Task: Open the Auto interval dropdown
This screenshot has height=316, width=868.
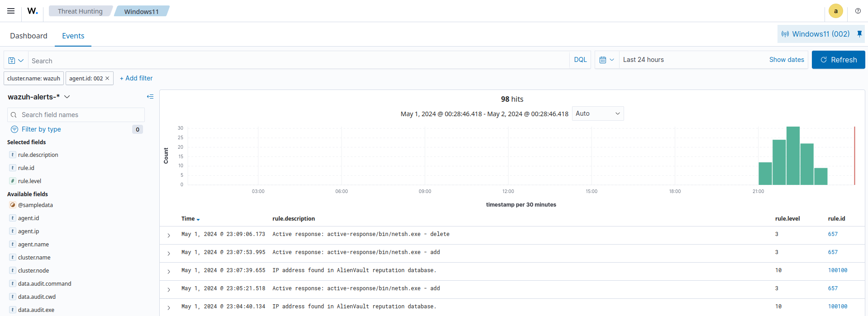Action: point(597,113)
